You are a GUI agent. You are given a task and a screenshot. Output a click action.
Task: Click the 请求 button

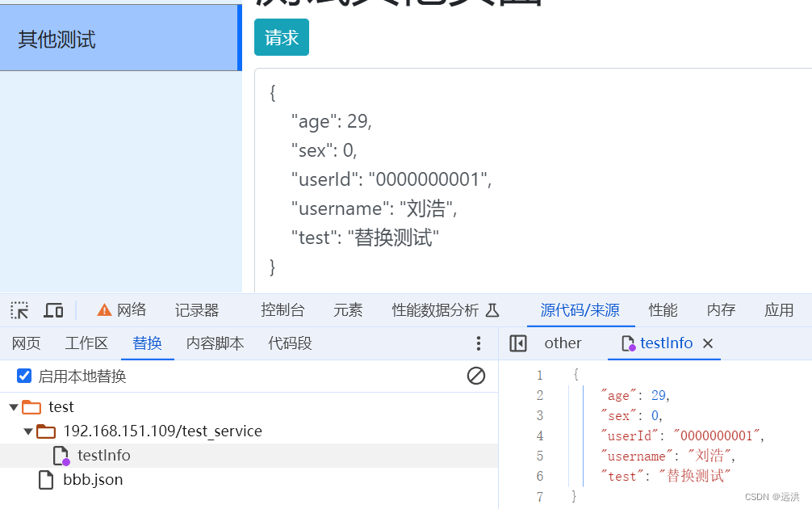point(282,37)
